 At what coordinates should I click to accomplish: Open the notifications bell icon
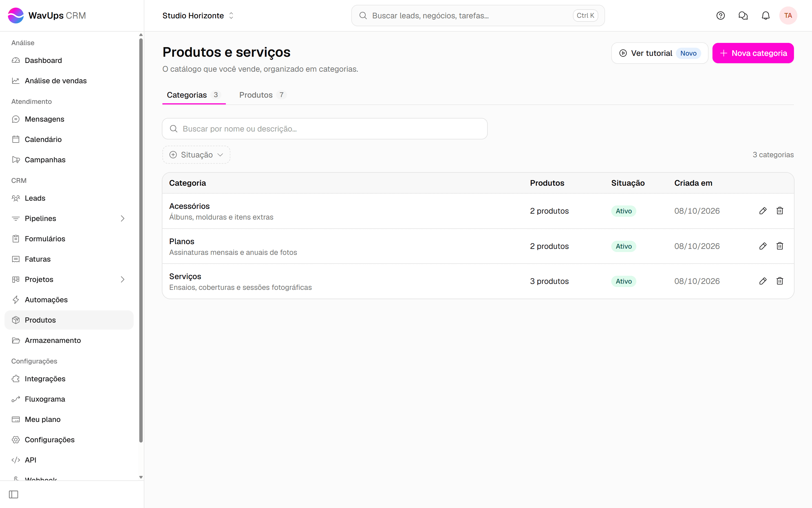pos(765,16)
